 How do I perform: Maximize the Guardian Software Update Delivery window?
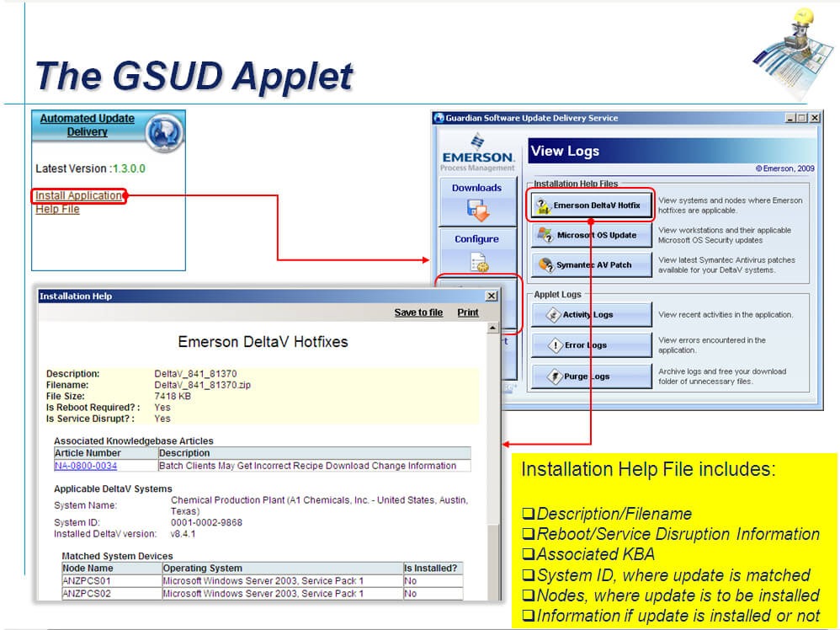[801, 119]
